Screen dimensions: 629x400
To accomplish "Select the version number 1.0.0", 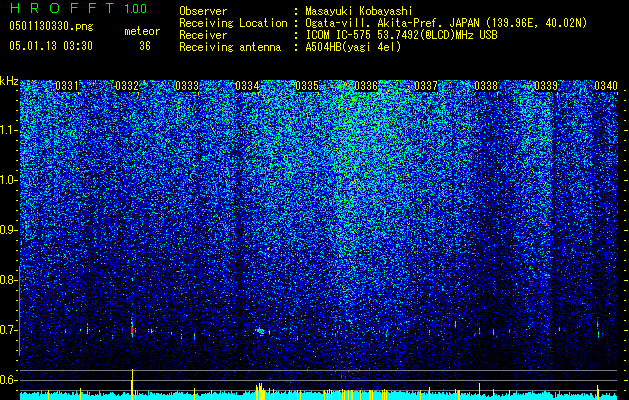I will point(136,8).
